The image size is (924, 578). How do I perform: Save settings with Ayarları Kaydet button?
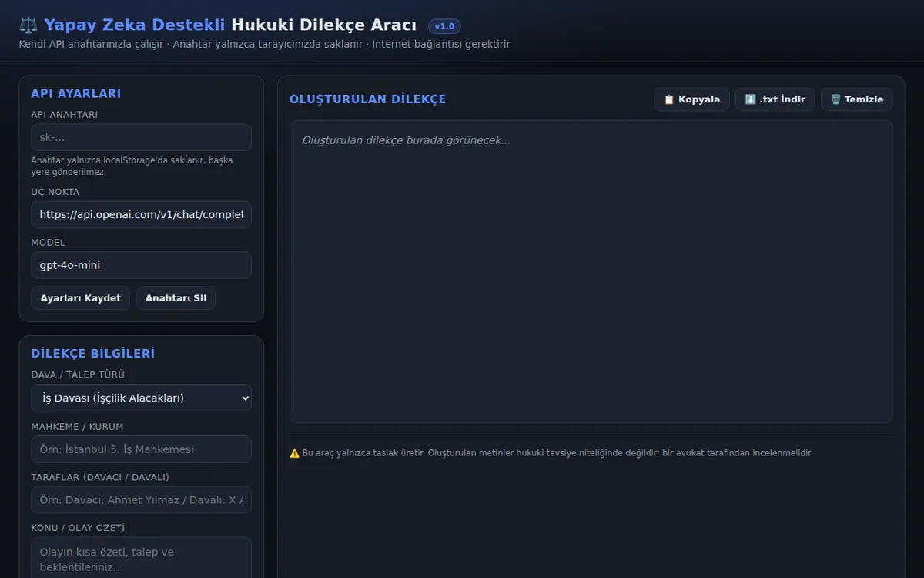[x=80, y=298]
